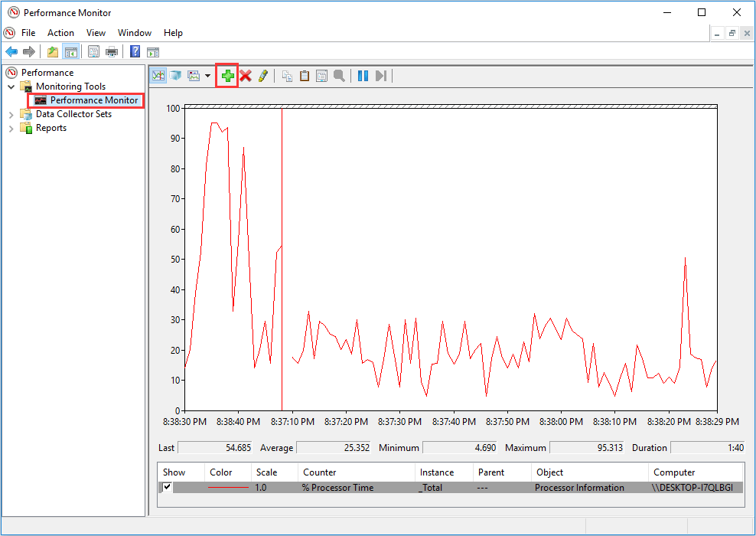Toggle the console tree visibility icon

click(71, 51)
